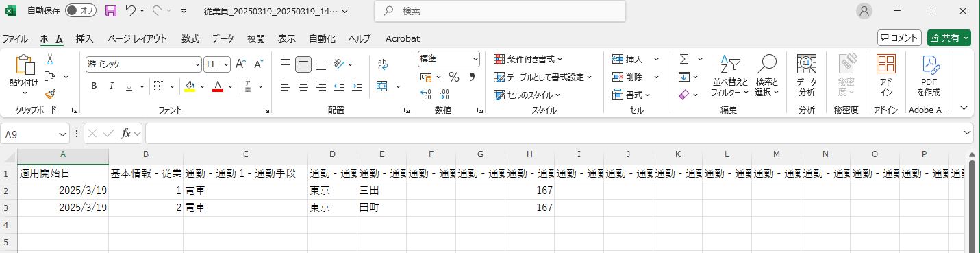980x253 pixels.
Task: Click the 共有 share button
Action: [949, 38]
